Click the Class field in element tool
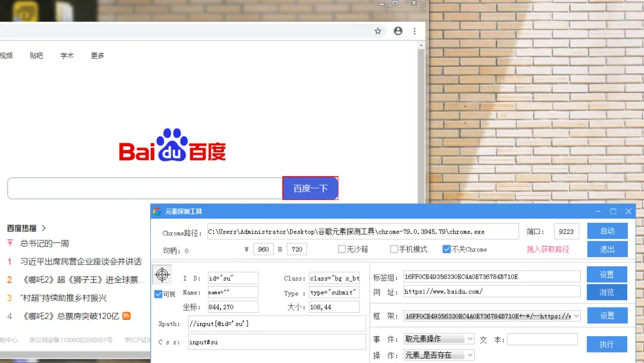Screen dimensions: 644x363 click(x=335, y=278)
